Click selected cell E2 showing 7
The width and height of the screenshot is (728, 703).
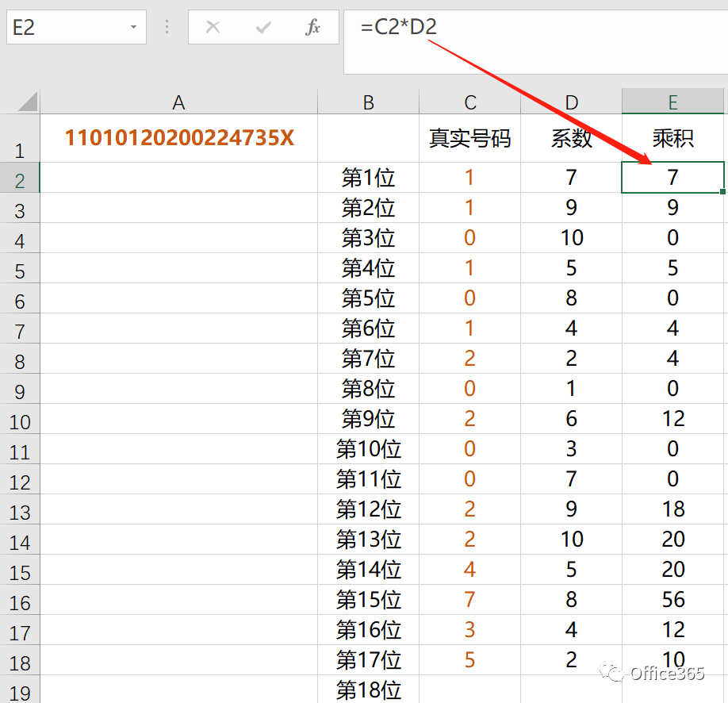[x=672, y=178]
